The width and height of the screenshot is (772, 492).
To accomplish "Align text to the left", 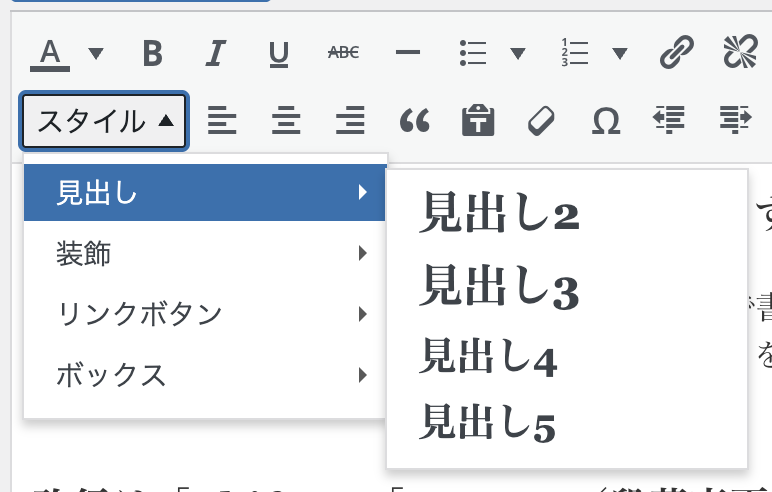I will [x=222, y=121].
